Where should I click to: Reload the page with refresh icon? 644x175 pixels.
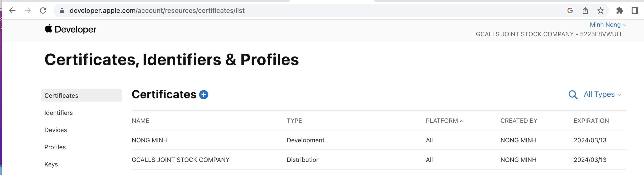click(43, 10)
